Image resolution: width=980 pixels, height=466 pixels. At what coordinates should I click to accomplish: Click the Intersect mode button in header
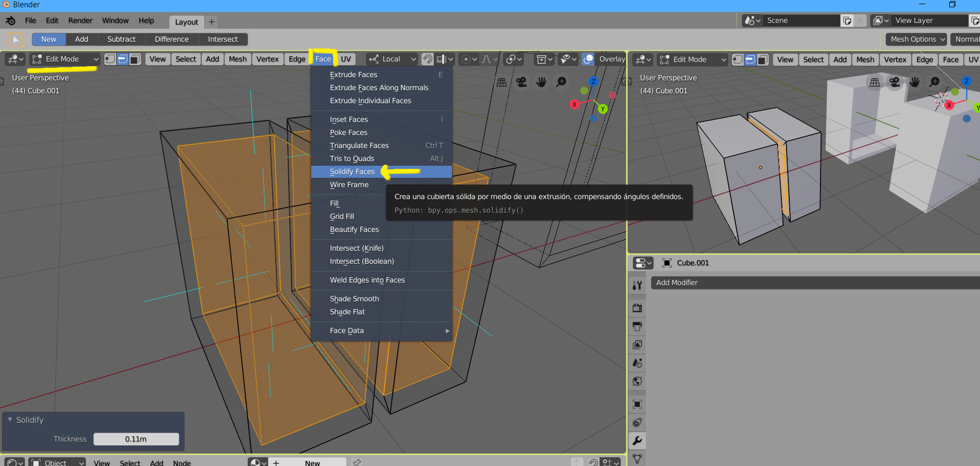[223, 39]
